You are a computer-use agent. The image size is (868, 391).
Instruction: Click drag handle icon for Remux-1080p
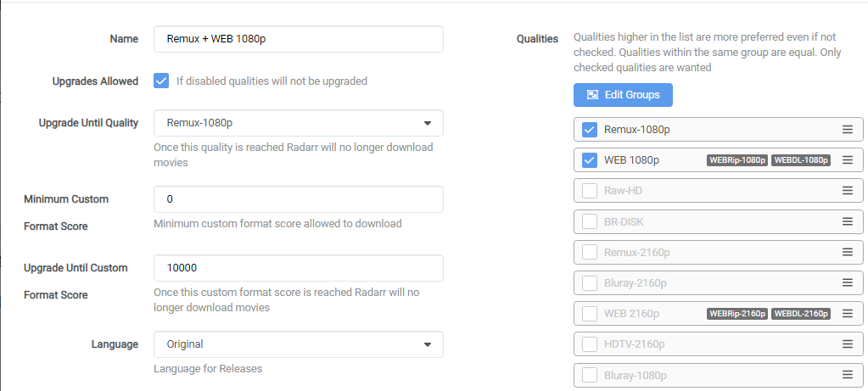coord(847,130)
